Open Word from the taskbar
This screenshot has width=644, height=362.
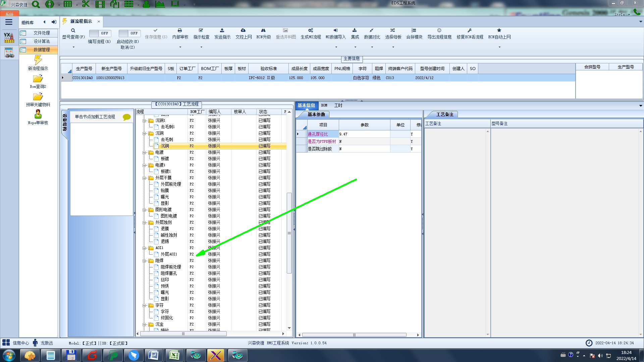[x=154, y=355]
